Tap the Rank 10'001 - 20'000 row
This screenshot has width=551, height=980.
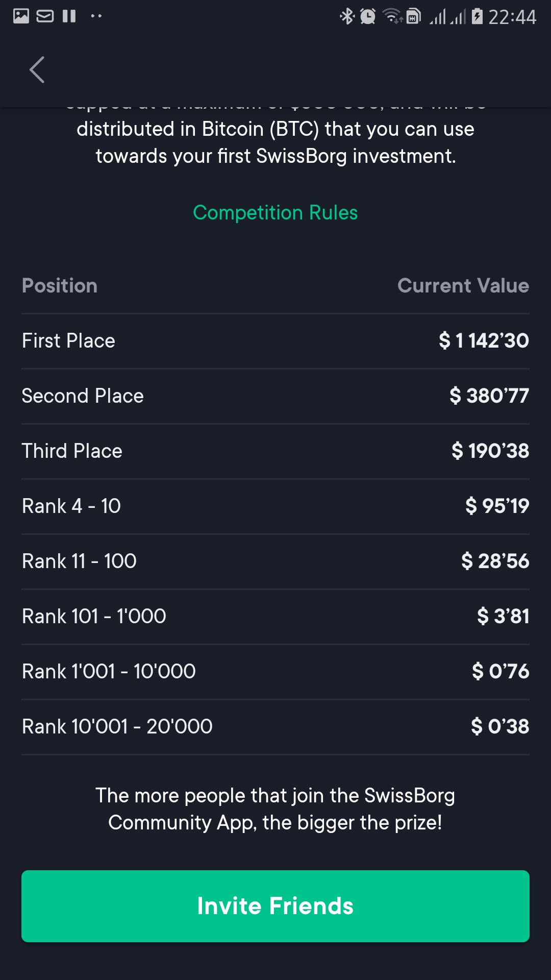(275, 727)
